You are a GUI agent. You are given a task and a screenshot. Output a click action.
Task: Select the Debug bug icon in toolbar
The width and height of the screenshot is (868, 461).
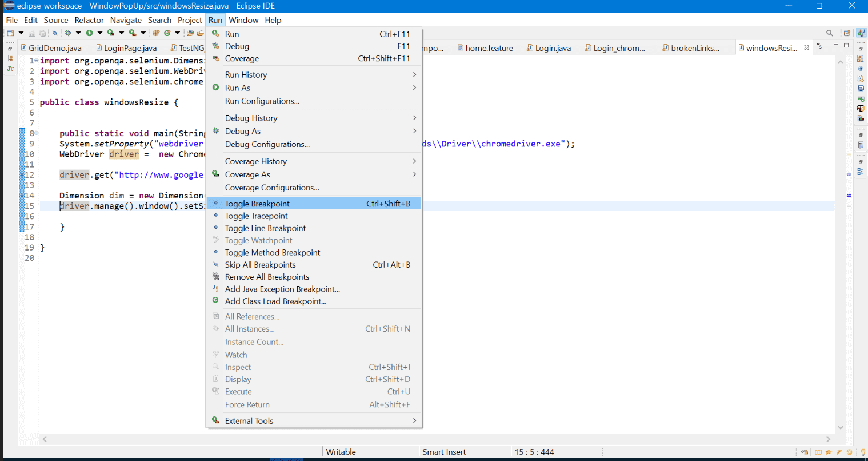click(67, 33)
